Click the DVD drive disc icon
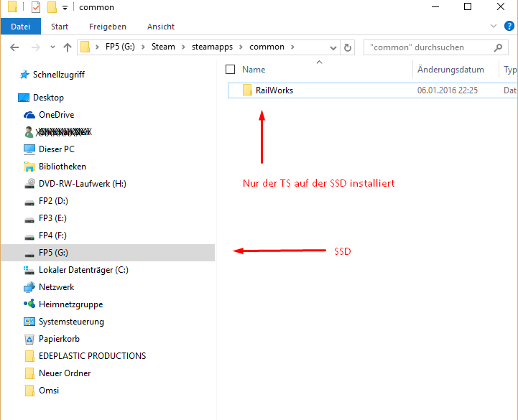The width and height of the screenshot is (518, 420). [x=29, y=184]
